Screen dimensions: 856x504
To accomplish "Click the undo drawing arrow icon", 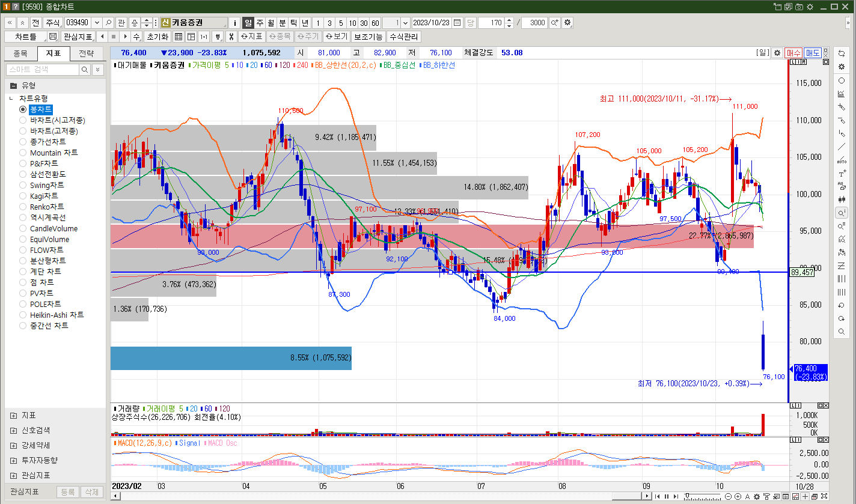I will pyautogui.click(x=841, y=305).
